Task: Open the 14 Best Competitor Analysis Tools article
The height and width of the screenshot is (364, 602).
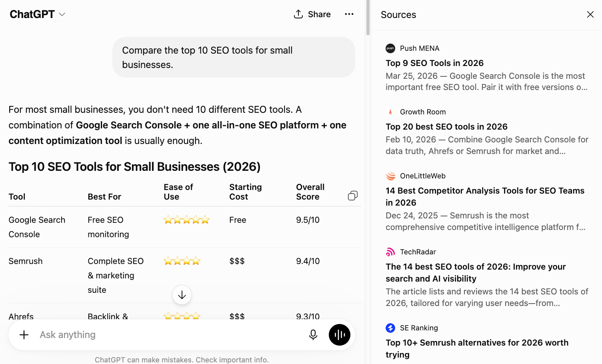Action: 485,196
